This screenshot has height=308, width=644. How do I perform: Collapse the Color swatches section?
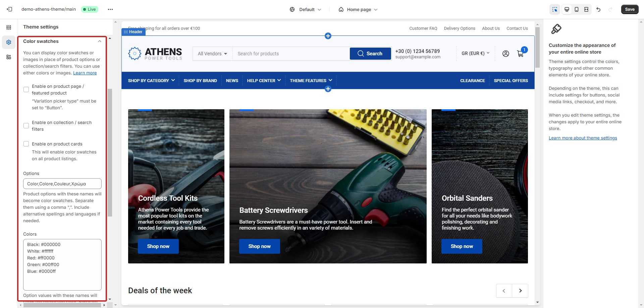(99, 41)
